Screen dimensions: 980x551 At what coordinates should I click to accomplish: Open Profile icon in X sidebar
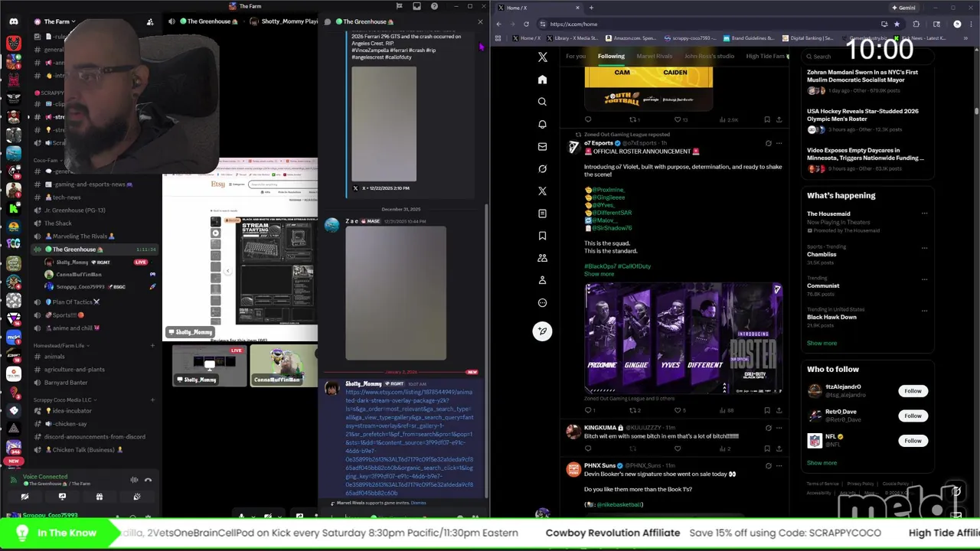pos(542,280)
